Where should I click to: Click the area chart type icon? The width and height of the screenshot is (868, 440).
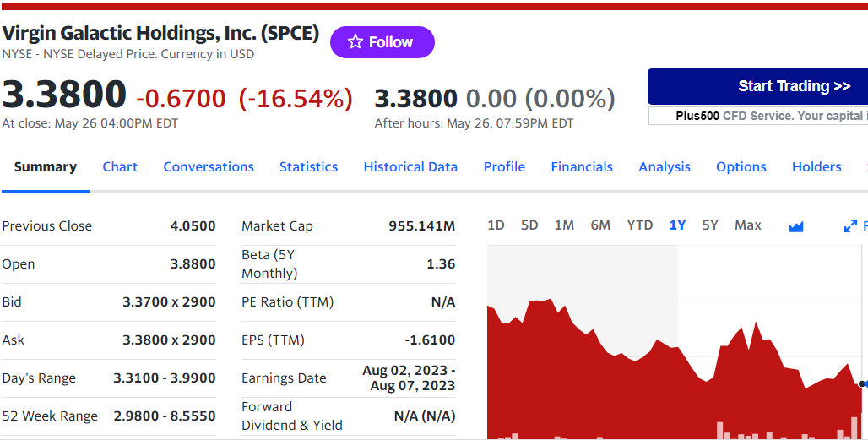pyautogui.click(x=795, y=226)
